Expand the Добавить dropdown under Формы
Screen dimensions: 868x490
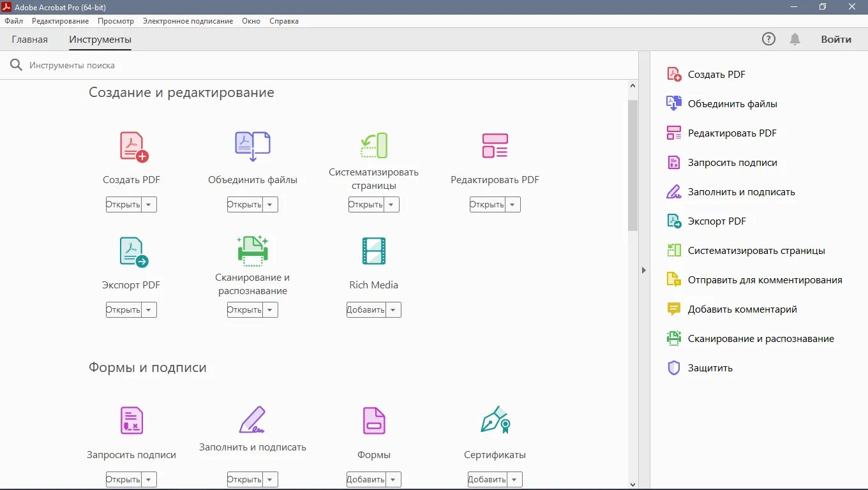394,479
